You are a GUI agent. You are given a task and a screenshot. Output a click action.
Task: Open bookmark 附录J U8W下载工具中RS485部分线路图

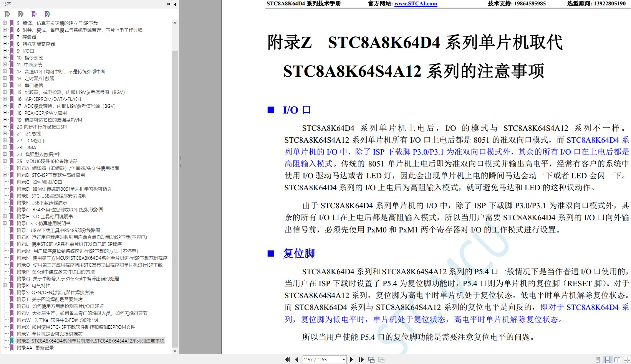pos(58,230)
